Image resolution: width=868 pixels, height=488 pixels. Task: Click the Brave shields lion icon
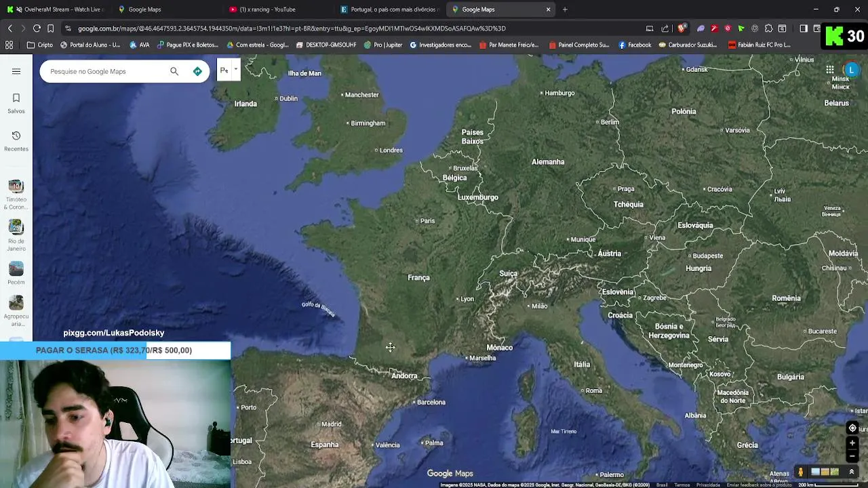click(682, 28)
